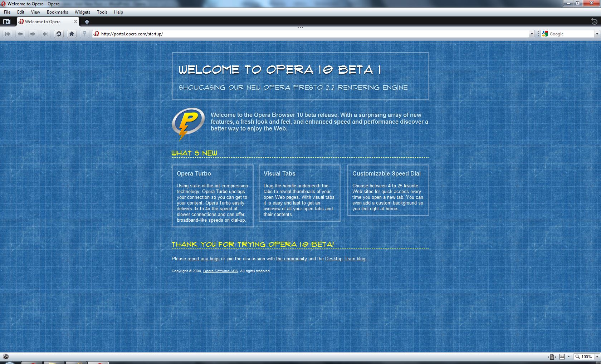Click the Rewind navigation button
The image size is (601, 364).
click(7, 34)
